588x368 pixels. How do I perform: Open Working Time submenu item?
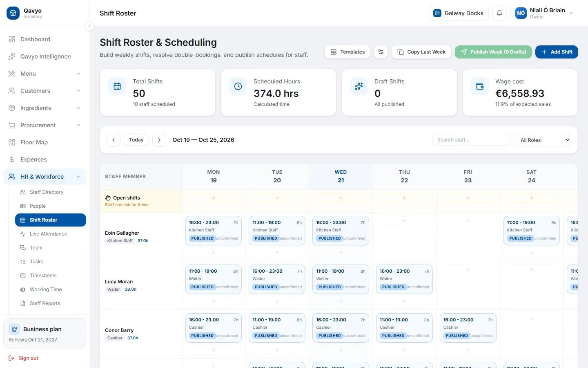tap(51, 289)
